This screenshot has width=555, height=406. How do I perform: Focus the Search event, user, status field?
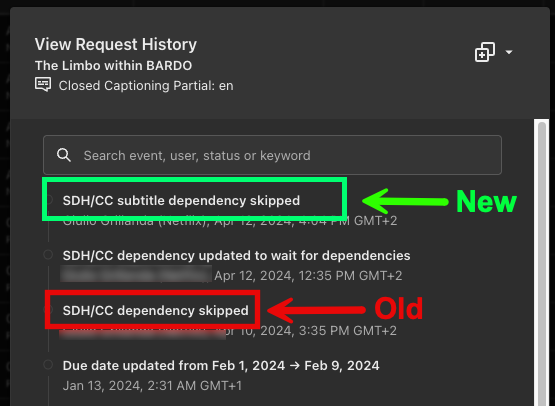[272, 155]
